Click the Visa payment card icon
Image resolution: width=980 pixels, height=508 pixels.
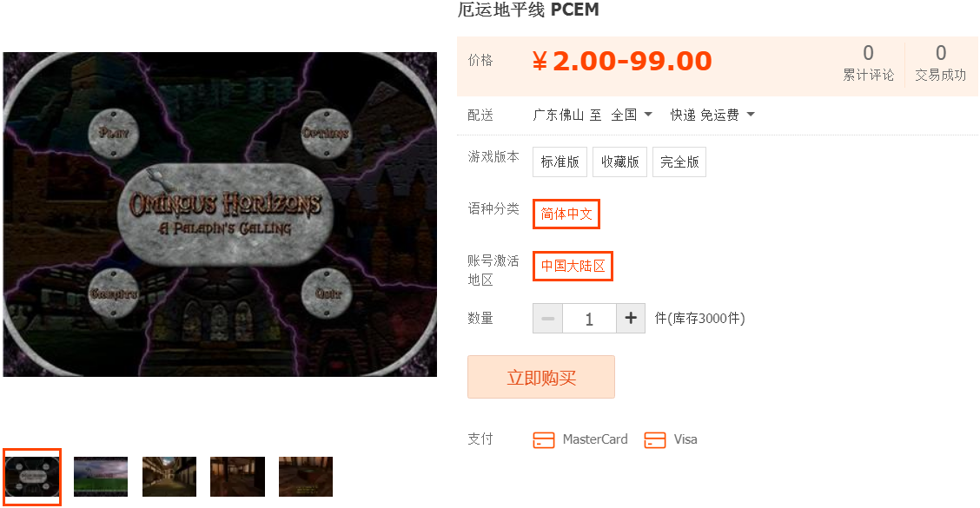click(654, 440)
